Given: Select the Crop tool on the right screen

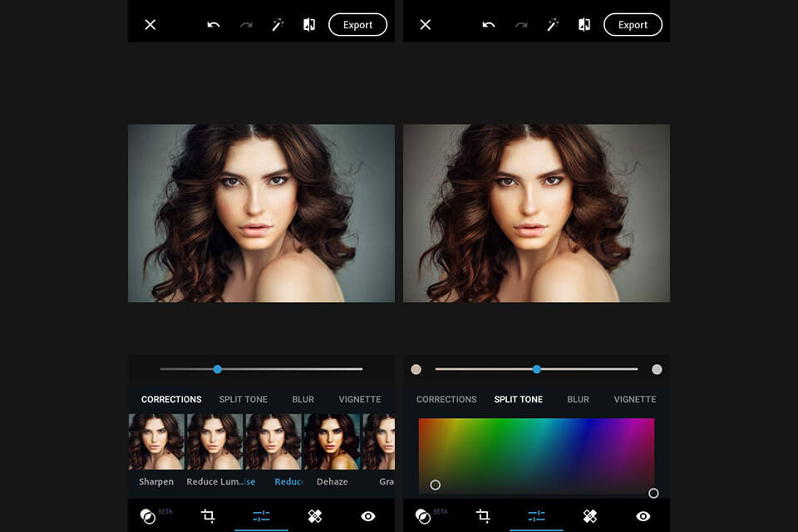Looking at the screenshot, I should tap(485, 516).
